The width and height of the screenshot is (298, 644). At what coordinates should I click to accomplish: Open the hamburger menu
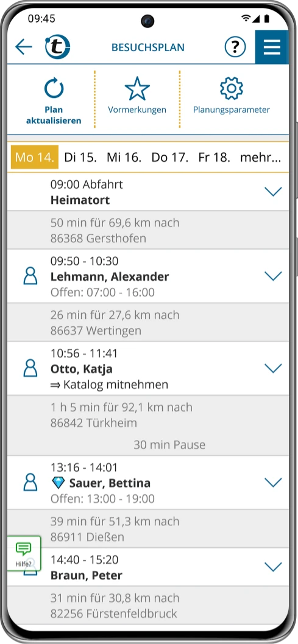(272, 47)
